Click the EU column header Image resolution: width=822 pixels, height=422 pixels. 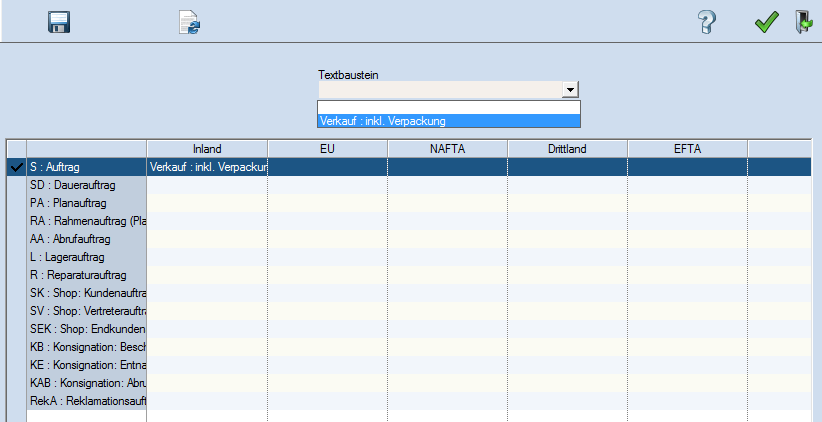327,149
